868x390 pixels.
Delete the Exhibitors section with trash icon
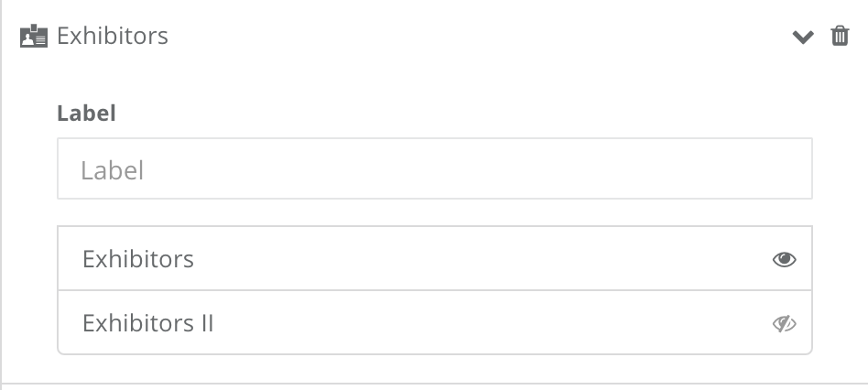coord(840,36)
